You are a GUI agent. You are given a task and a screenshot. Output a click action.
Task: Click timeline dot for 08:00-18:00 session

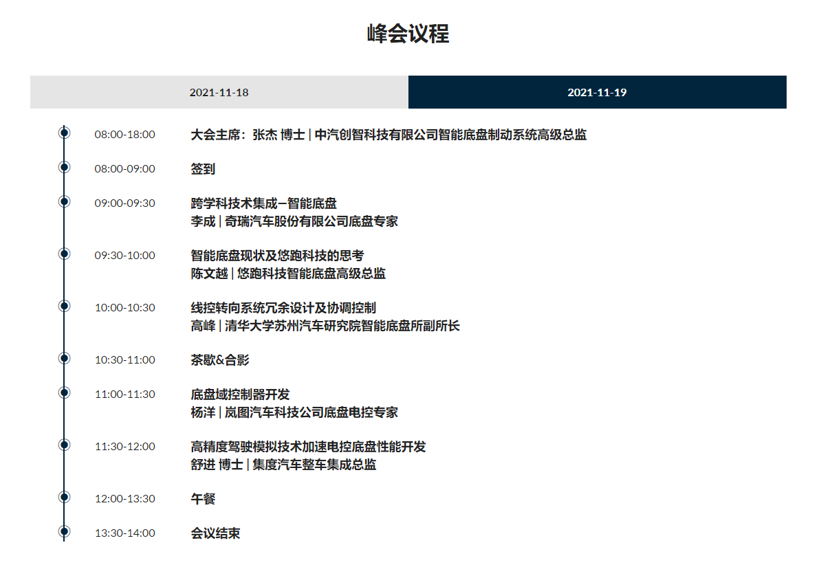[64, 132]
